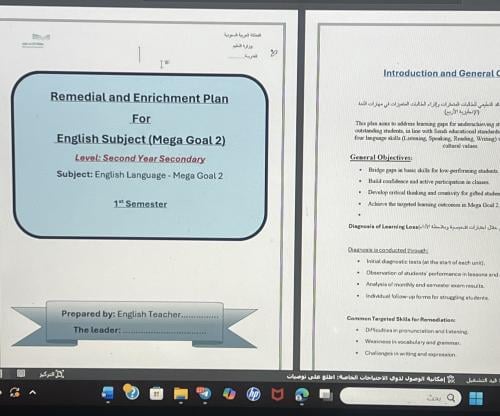Click the underlined word 'For' on cover
This screenshot has width=500, height=416.
coord(141,119)
